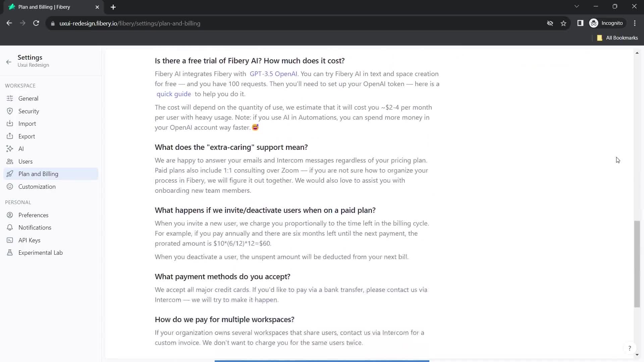Click Plan and Billing tab

click(38, 174)
